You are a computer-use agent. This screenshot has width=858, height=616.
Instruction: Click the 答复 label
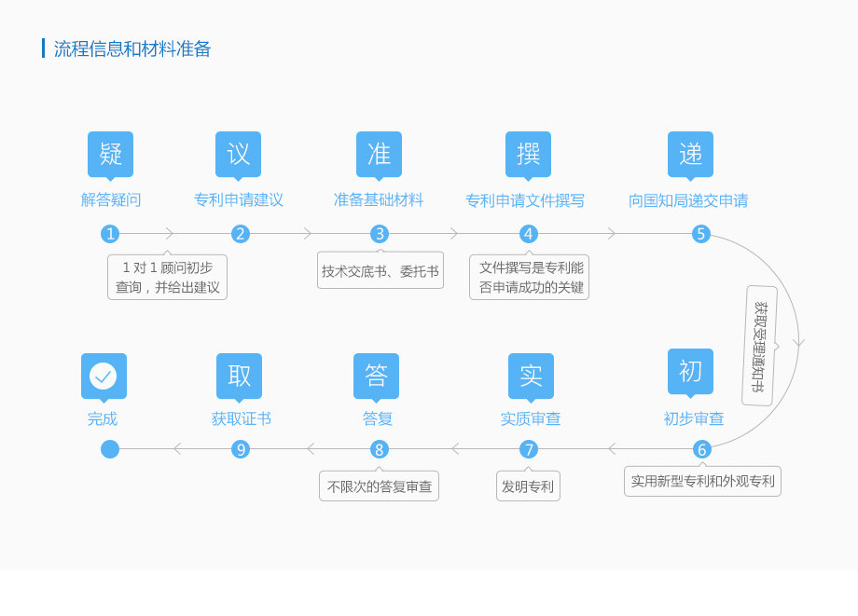click(x=378, y=418)
